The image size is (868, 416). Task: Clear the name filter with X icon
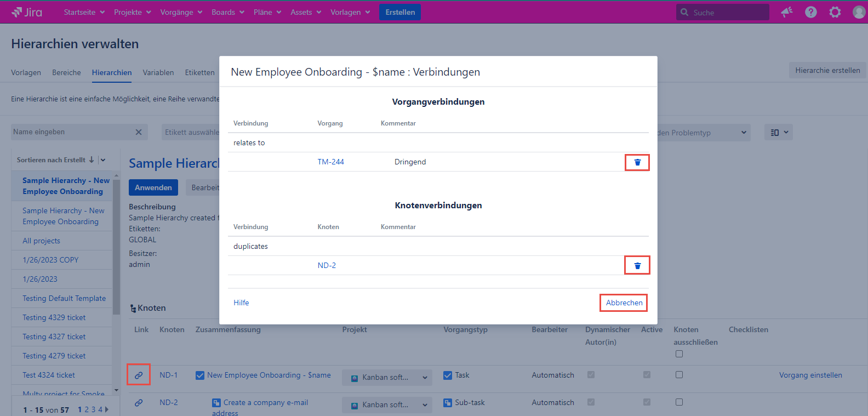point(139,132)
